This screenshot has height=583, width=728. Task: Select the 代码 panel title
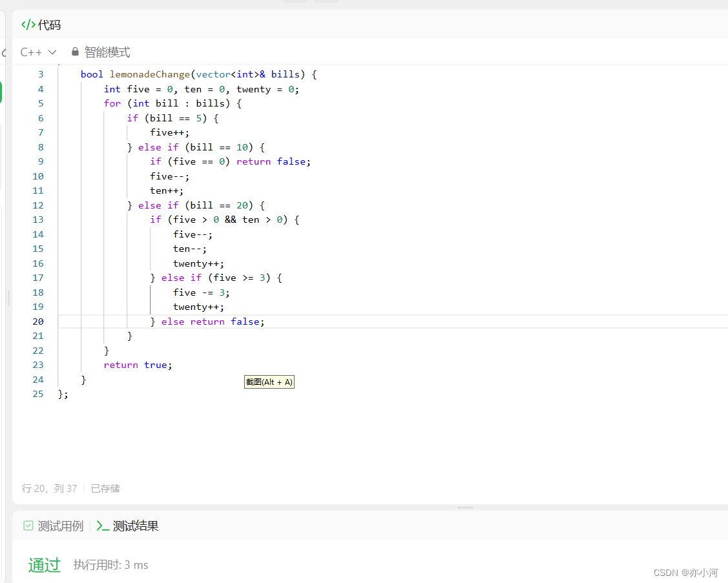coord(49,25)
